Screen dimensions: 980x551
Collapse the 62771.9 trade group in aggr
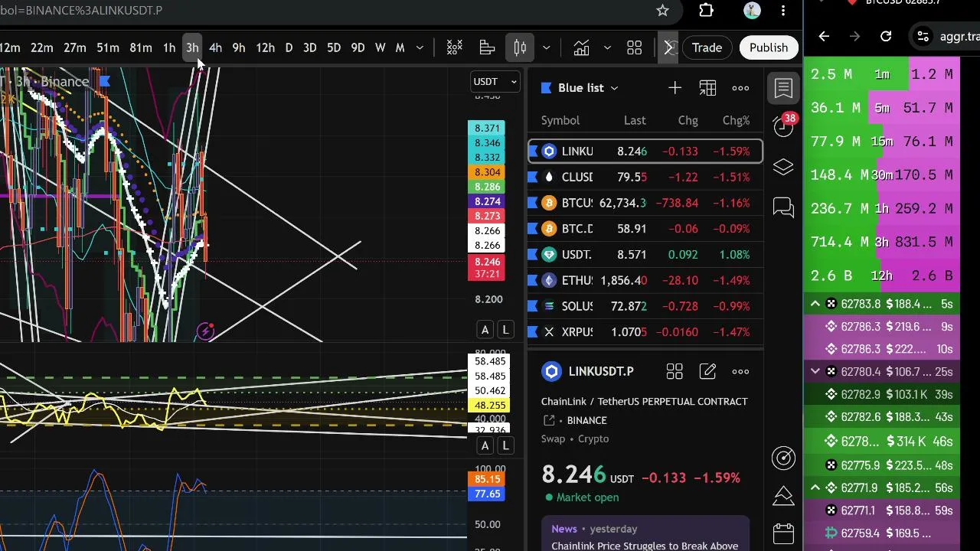[x=815, y=488]
